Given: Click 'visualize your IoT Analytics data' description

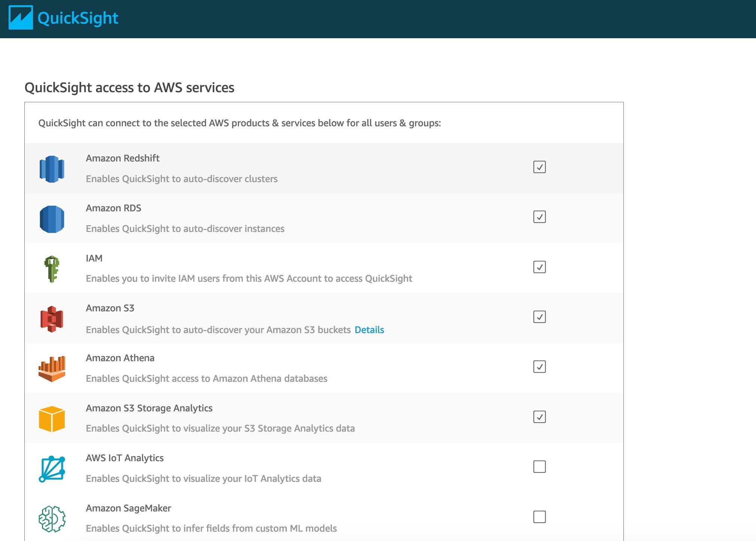Looking at the screenshot, I should coord(203,478).
